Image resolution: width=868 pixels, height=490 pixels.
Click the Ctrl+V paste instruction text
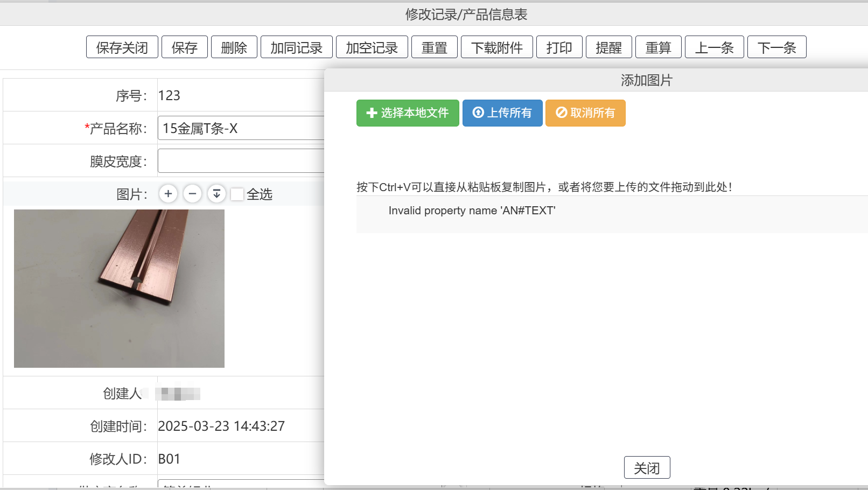(x=544, y=187)
